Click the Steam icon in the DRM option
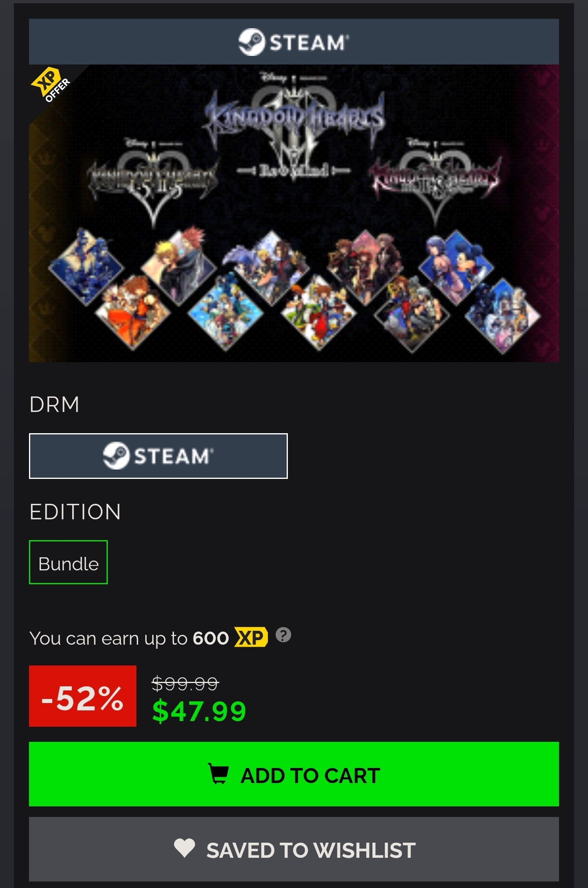Screen dimensions: 588x888 (x=116, y=456)
